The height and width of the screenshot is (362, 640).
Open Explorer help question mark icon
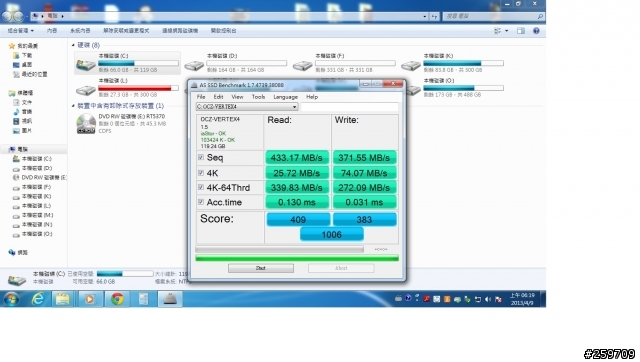(x=536, y=31)
